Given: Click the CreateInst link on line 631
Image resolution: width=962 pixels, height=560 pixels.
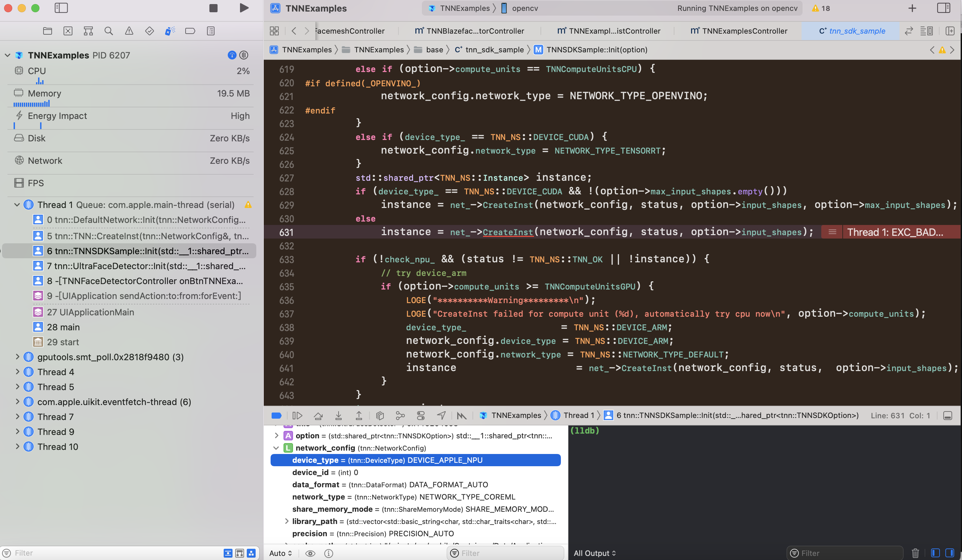Looking at the screenshot, I should [508, 232].
